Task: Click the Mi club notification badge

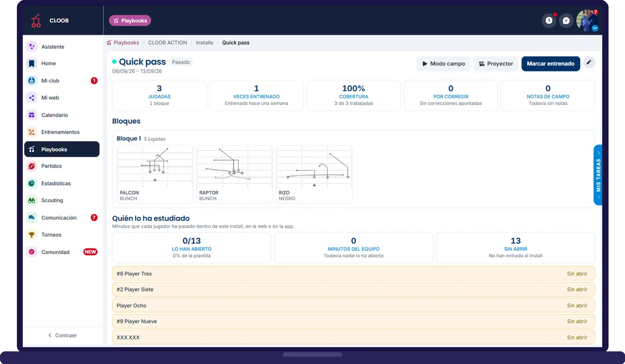Action: click(x=94, y=80)
